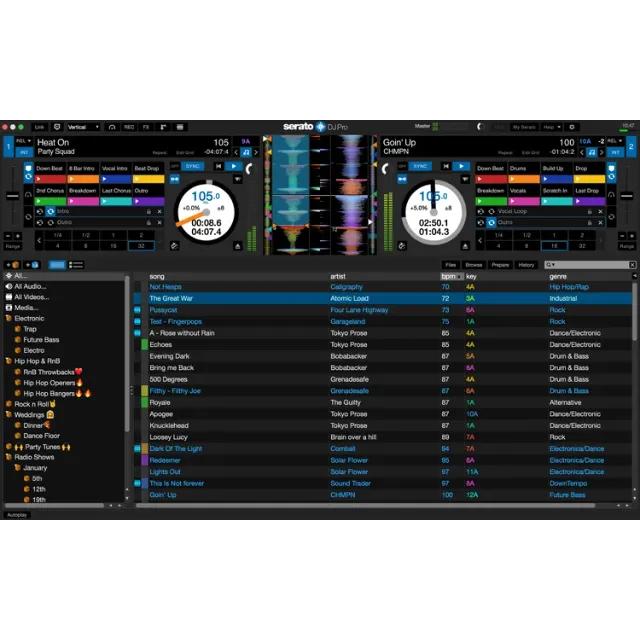Viewport: 640px width, 640px height.
Task: Toggle SYNC on the left deck
Action: [192, 166]
